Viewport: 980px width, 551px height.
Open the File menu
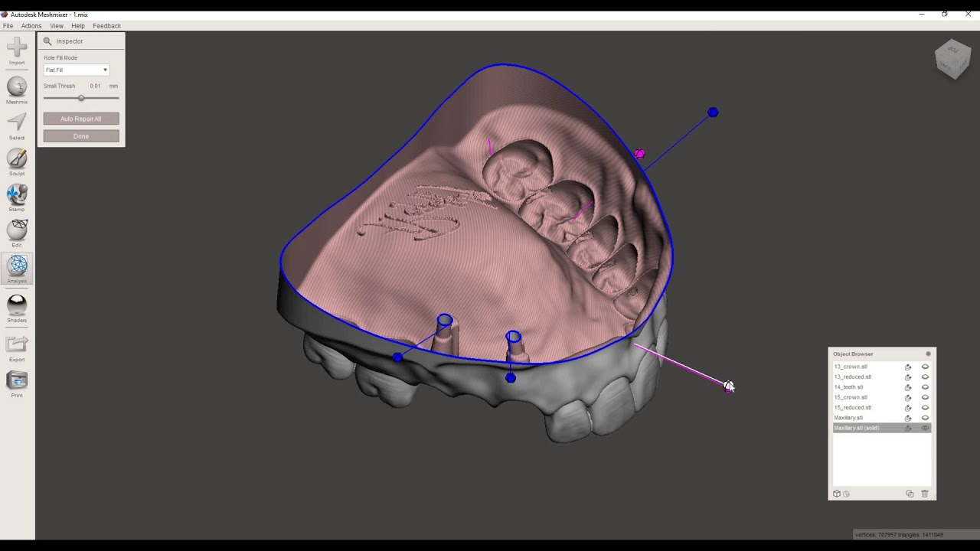tap(8, 26)
